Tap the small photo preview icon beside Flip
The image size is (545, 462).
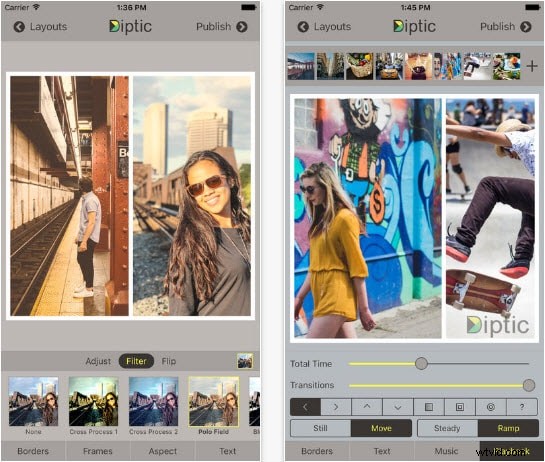click(245, 361)
